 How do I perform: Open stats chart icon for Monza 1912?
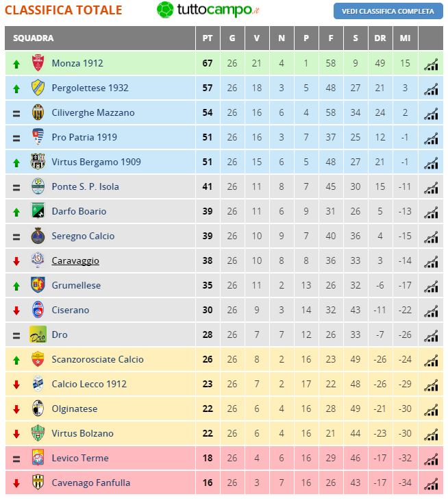(430, 64)
